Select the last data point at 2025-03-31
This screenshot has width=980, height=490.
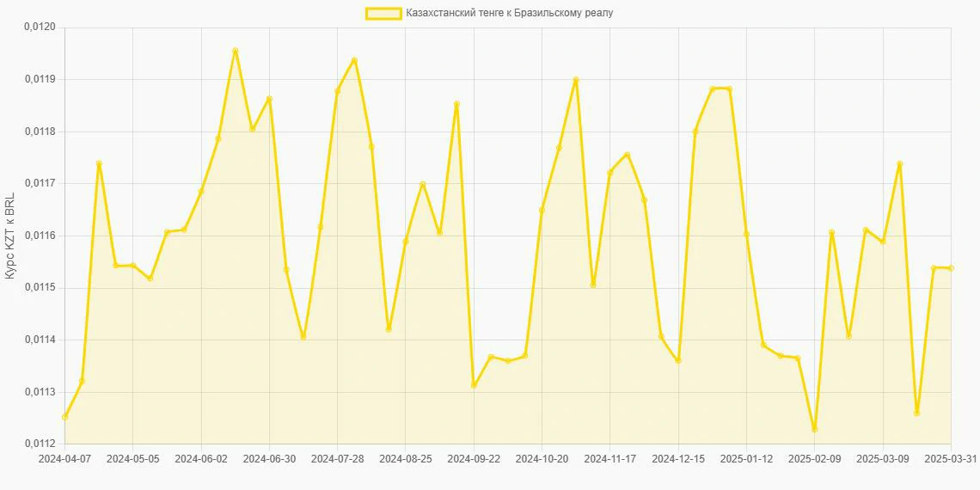(x=951, y=268)
